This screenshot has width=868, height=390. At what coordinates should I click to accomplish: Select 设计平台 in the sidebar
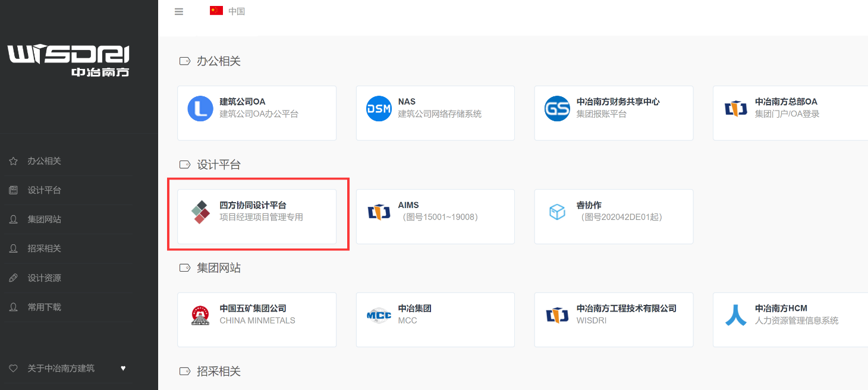[44, 190]
